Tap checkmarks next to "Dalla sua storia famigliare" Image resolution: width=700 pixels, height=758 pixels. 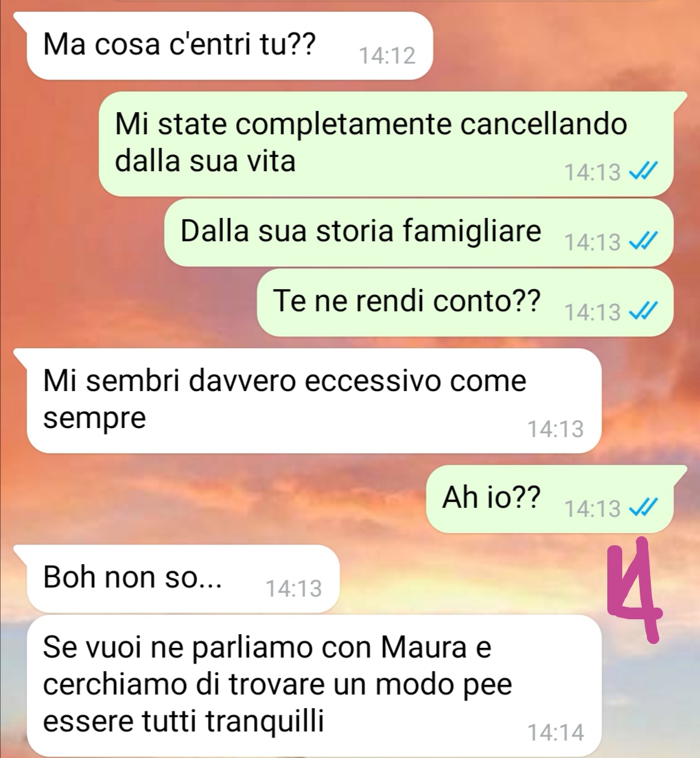coord(643,241)
